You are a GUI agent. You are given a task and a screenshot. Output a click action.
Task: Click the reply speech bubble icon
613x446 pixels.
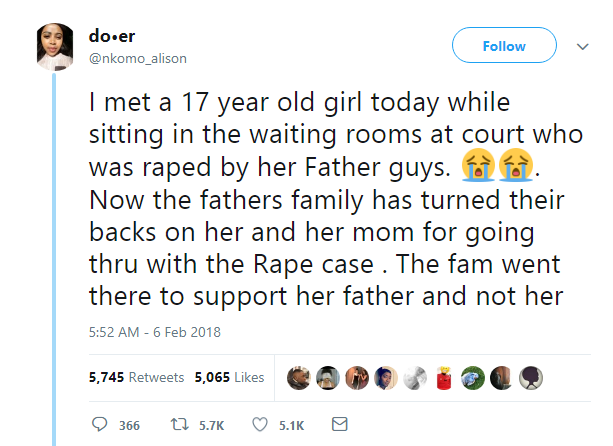100,425
